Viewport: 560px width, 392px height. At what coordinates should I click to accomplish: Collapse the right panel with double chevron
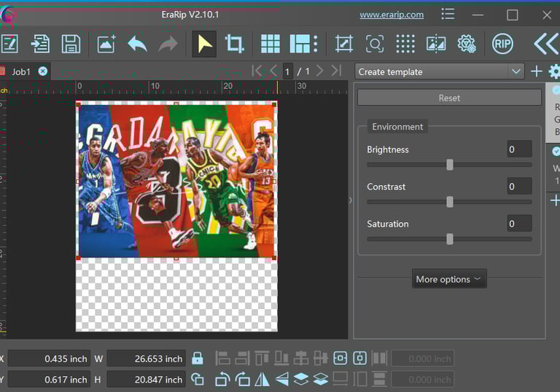(x=545, y=44)
